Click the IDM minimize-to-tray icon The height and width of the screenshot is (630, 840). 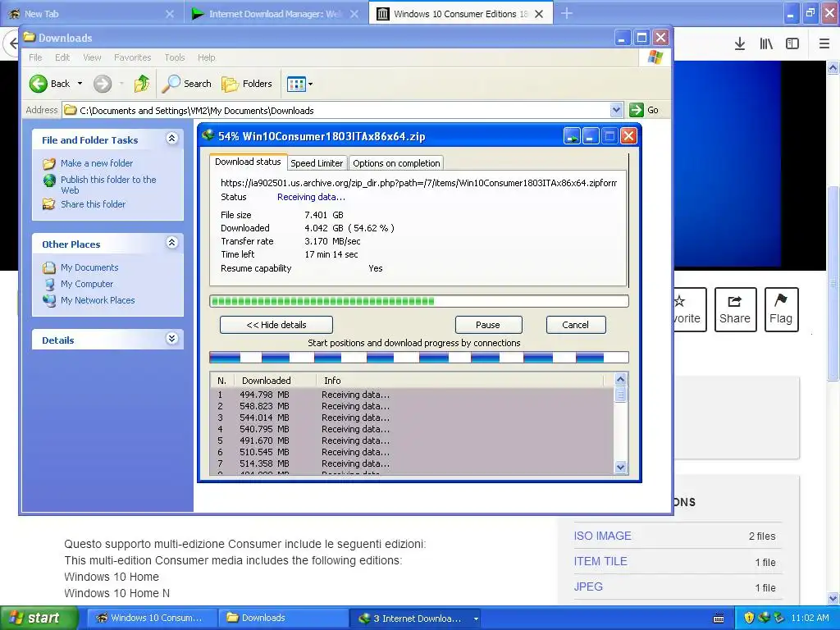pyautogui.click(x=572, y=137)
